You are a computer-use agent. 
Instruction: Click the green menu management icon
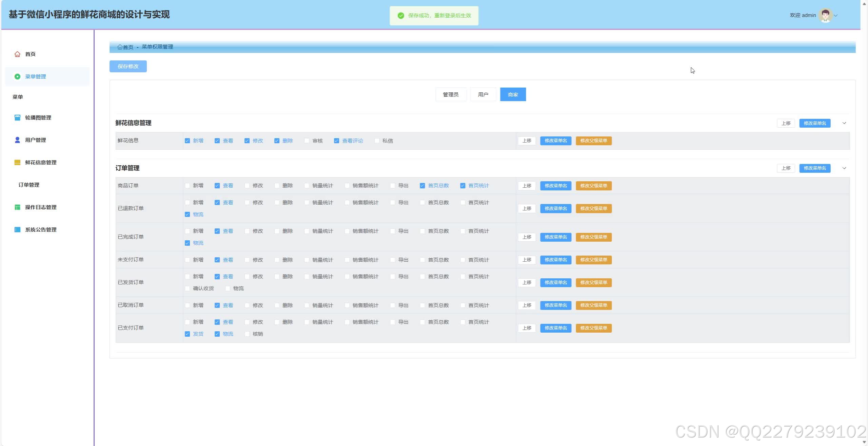pos(17,77)
